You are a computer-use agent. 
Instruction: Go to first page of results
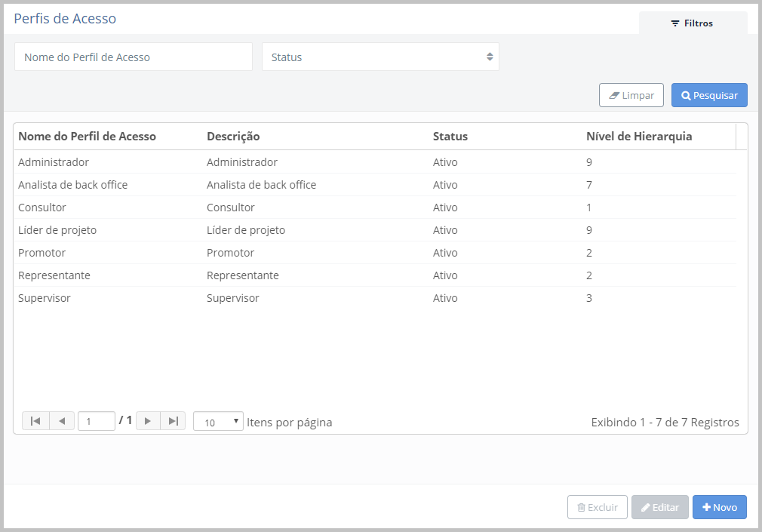[35, 421]
